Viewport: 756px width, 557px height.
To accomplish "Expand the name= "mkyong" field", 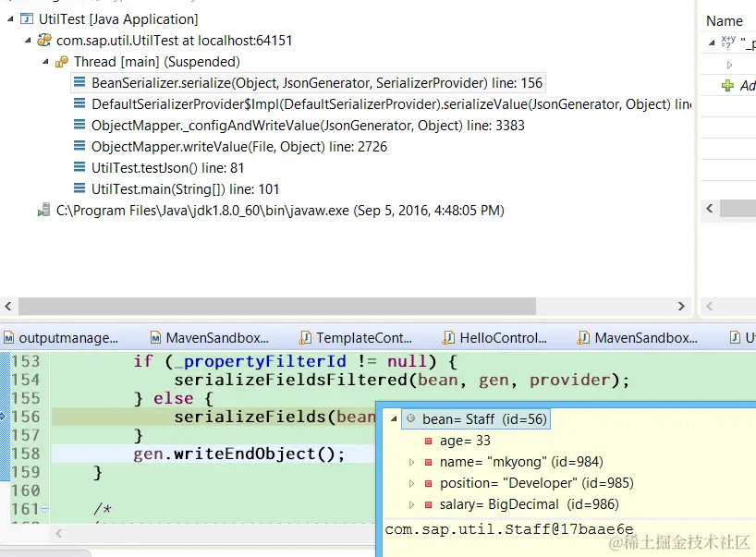I will [x=411, y=462].
